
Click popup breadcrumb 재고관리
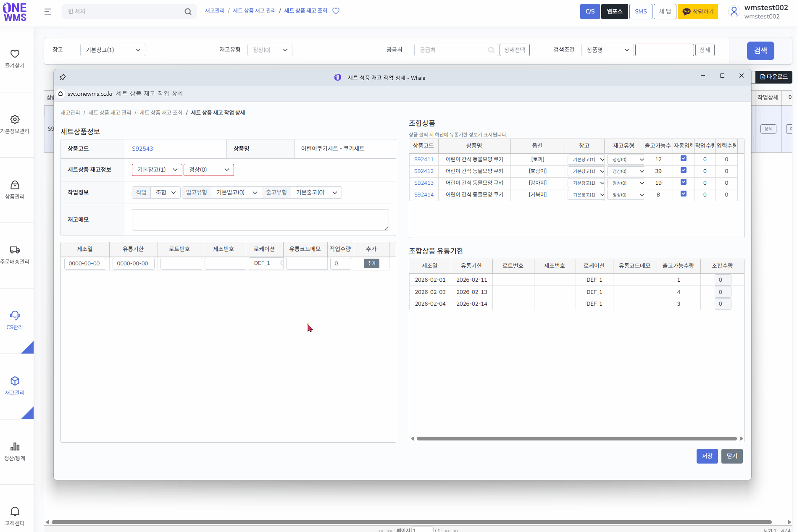pos(70,113)
